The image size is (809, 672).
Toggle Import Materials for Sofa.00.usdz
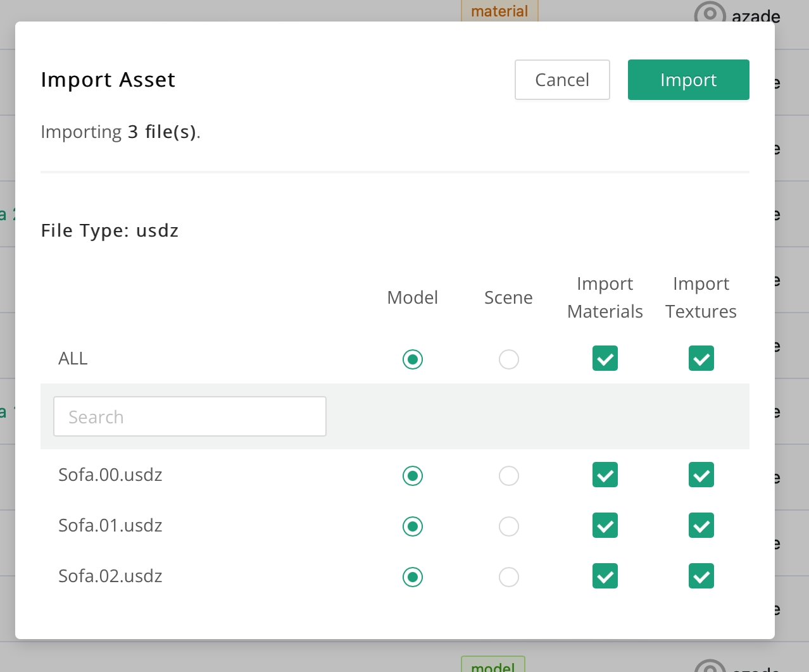[x=605, y=475]
